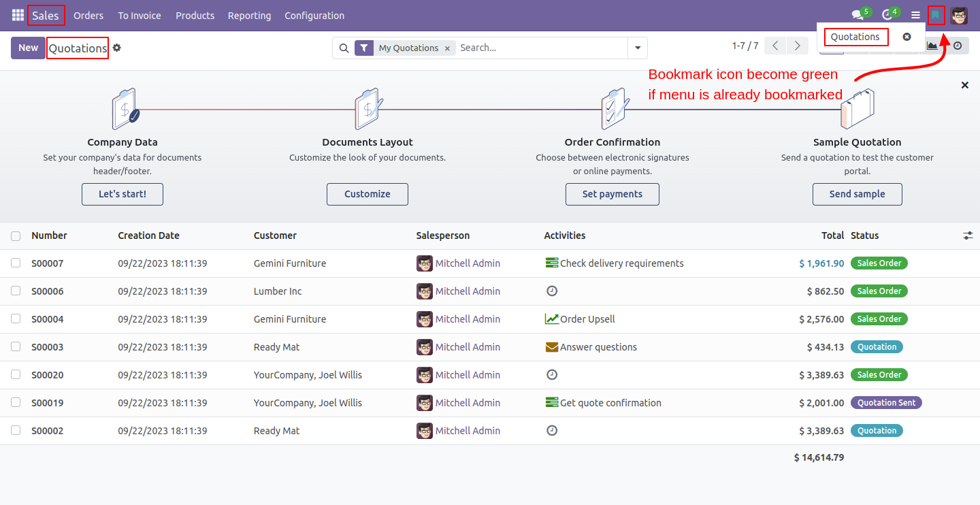Image resolution: width=980 pixels, height=505 pixels.
Task: Open Products menu
Action: coord(195,16)
